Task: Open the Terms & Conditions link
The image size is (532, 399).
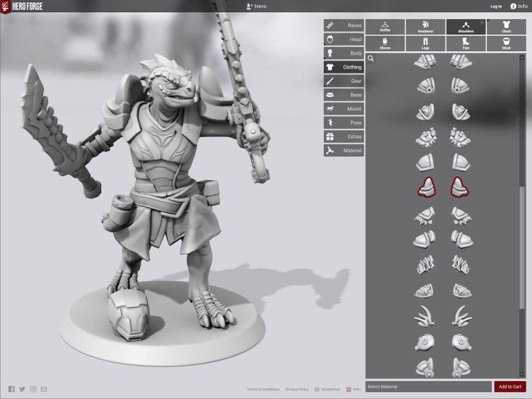Action: point(263,389)
